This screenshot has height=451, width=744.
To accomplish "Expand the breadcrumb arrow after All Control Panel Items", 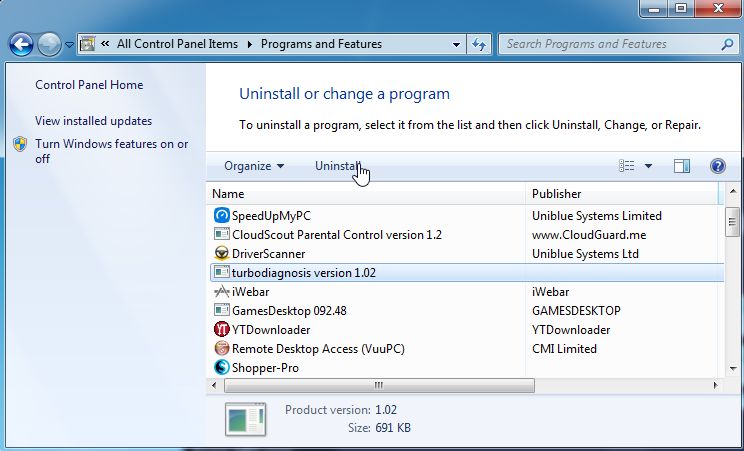I will tap(250, 44).
